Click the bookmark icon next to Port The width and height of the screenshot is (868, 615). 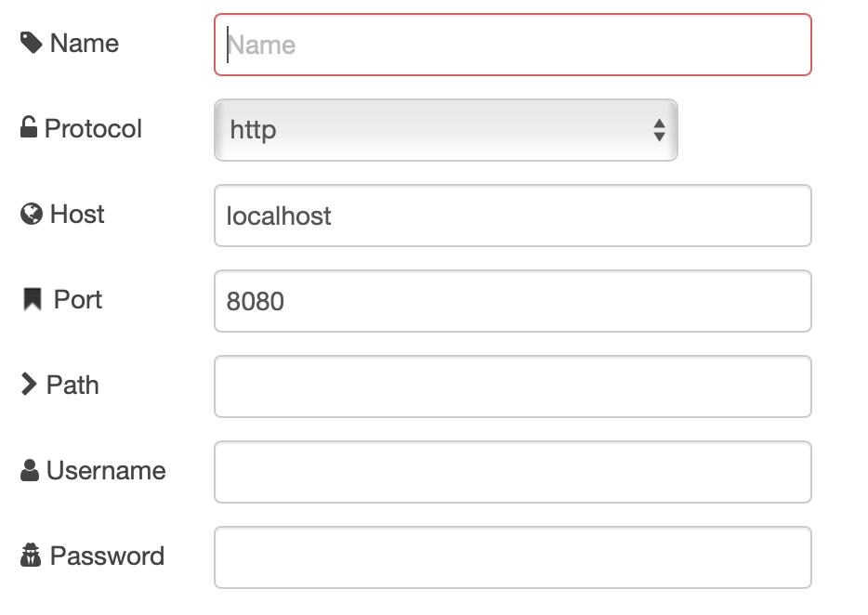[x=33, y=299]
